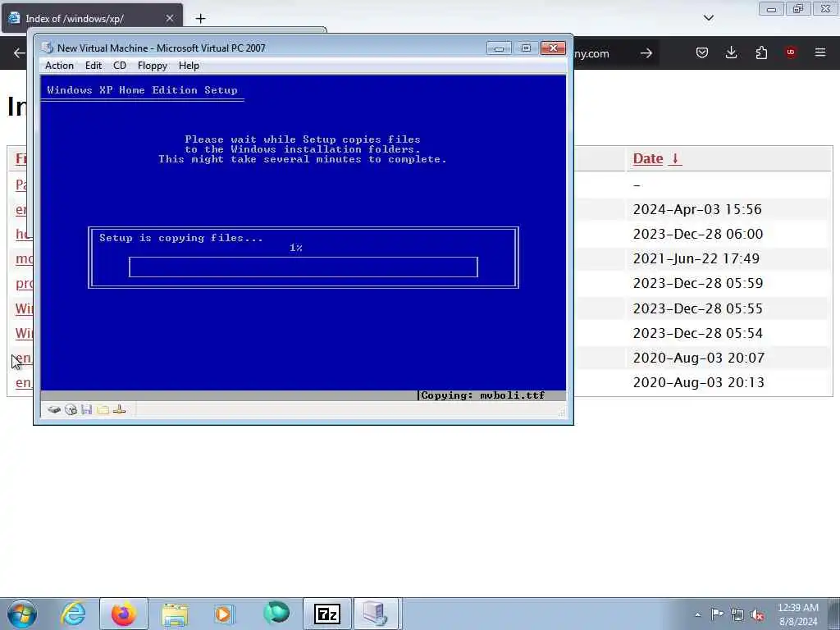The height and width of the screenshot is (630, 840).
Task: Click the floppy disk icon in Virtual PC status bar
Action: (x=87, y=410)
